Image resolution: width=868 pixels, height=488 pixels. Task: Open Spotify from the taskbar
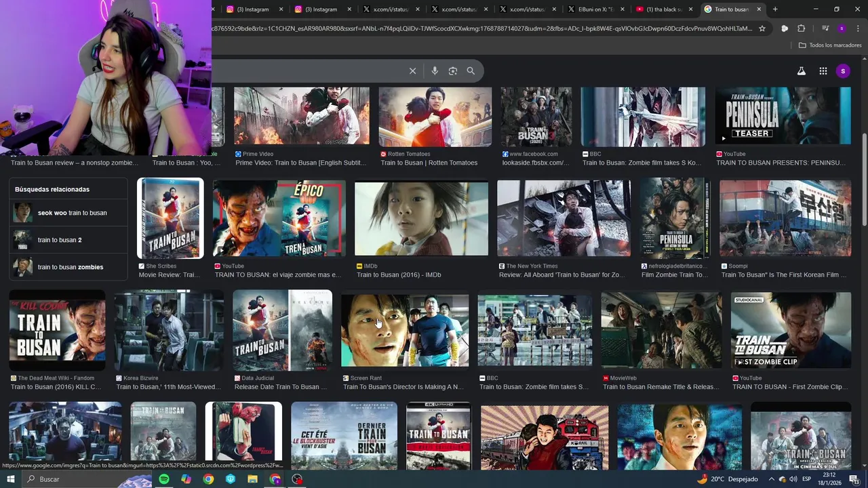tap(164, 479)
